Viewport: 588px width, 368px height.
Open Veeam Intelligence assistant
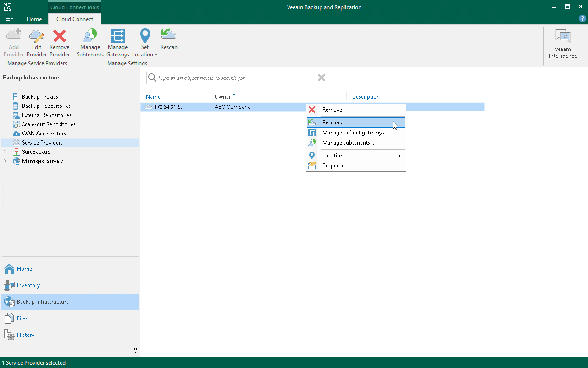[x=563, y=44]
